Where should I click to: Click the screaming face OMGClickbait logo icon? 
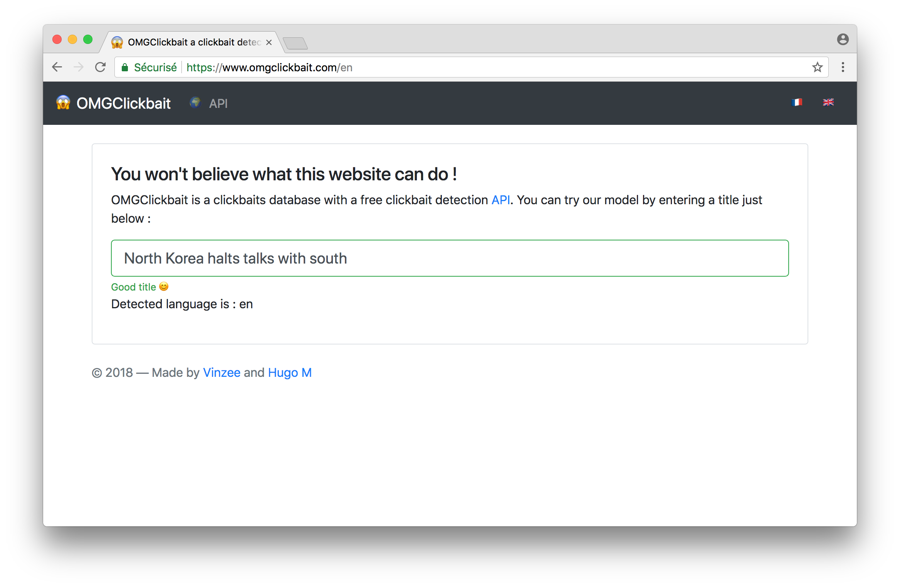coord(63,103)
